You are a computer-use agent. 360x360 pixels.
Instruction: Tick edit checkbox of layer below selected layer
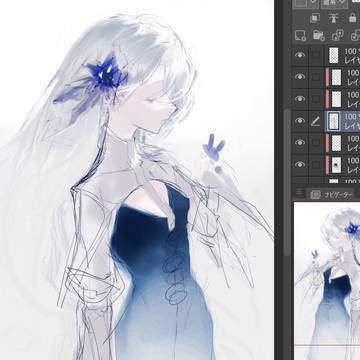(x=316, y=143)
